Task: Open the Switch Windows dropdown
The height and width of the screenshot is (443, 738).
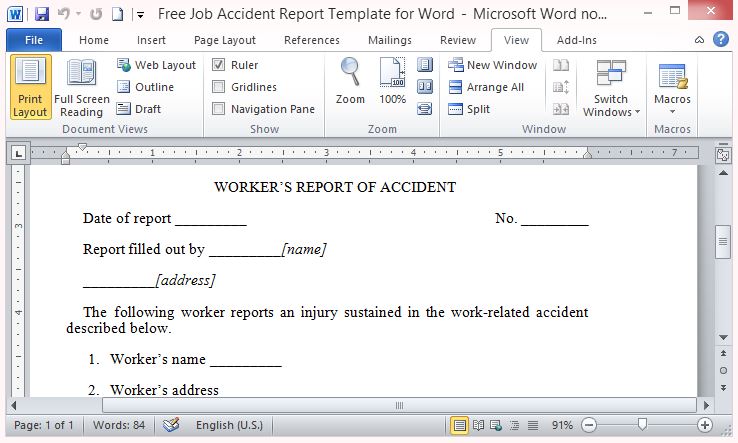Action: 611,88
